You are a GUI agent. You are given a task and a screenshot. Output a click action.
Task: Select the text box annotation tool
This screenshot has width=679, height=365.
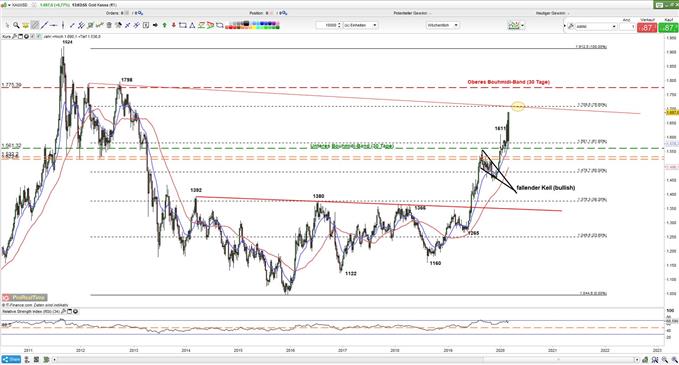(x=146, y=25)
